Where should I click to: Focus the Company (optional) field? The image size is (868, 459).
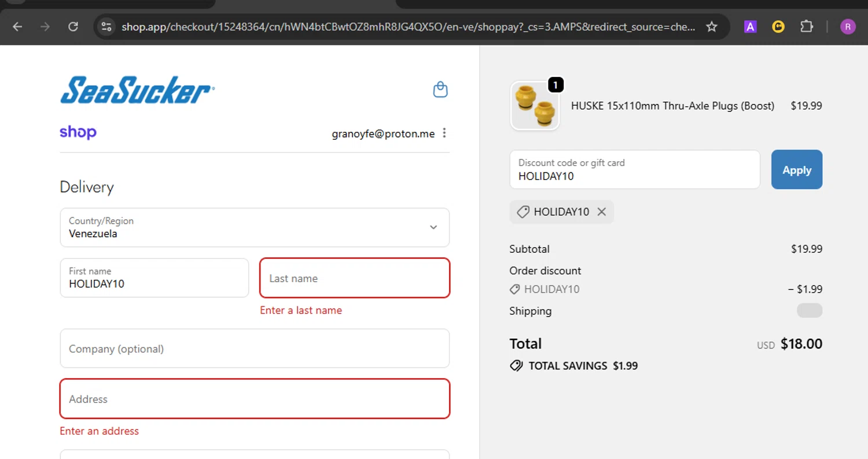click(255, 349)
